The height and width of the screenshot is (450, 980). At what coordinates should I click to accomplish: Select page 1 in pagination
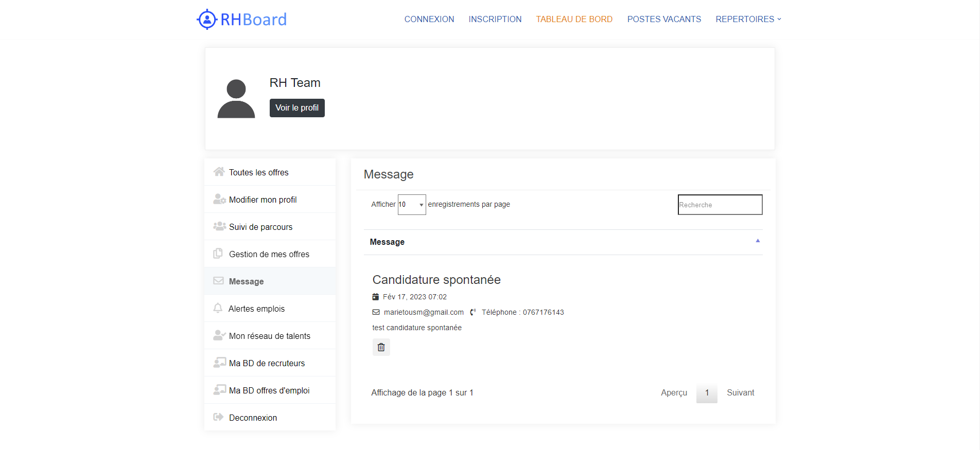[x=707, y=393]
